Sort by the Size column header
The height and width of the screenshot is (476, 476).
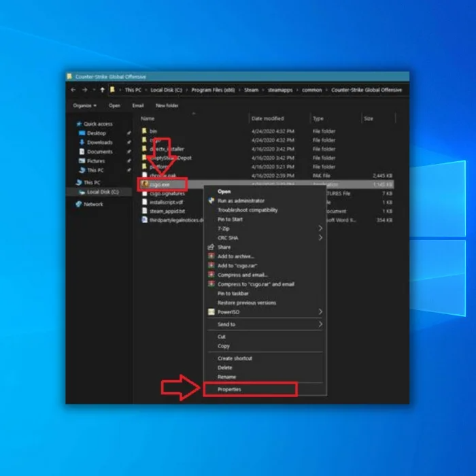click(x=369, y=118)
